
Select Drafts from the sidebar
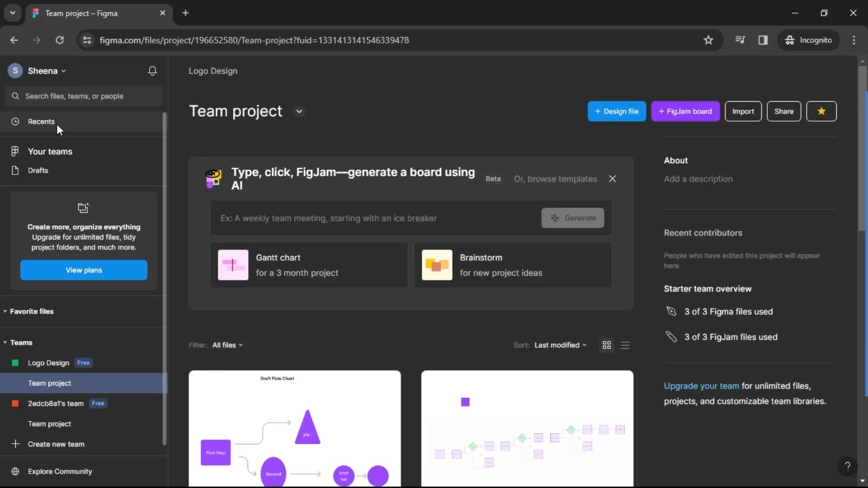point(38,170)
